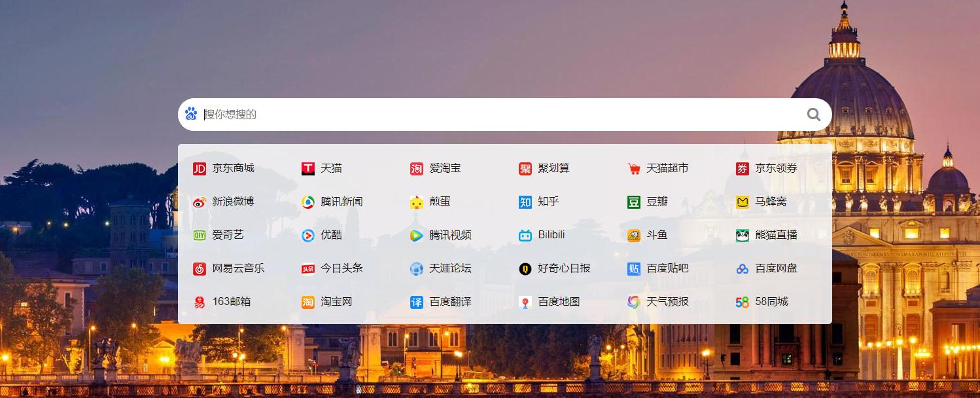Viewport: 980px width, 398px height.
Task: Visit the Bilibili link text
Action: pyautogui.click(x=551, y=235)
